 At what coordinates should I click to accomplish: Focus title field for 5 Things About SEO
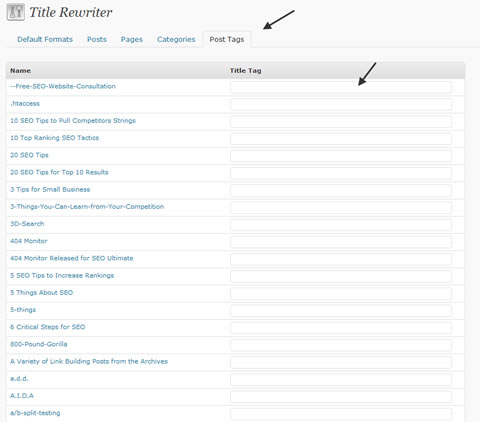click(341, 294)
